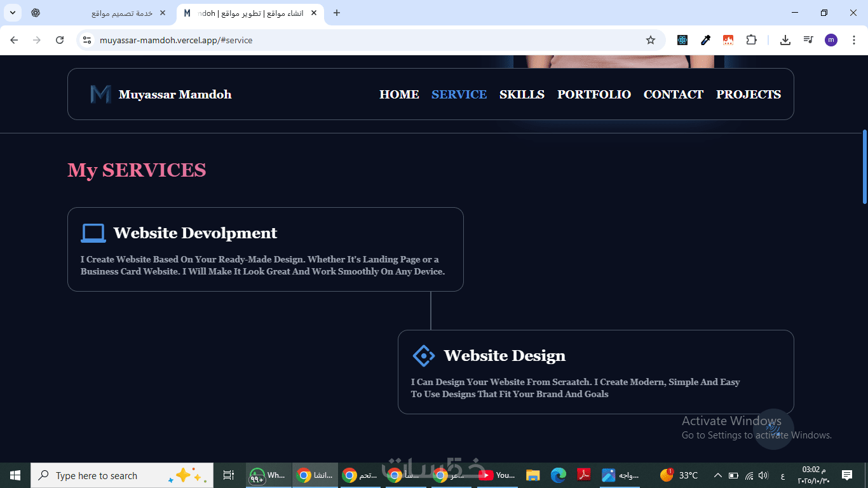
Task: Click the Website Design description paragraph
Action: point(576,388)
